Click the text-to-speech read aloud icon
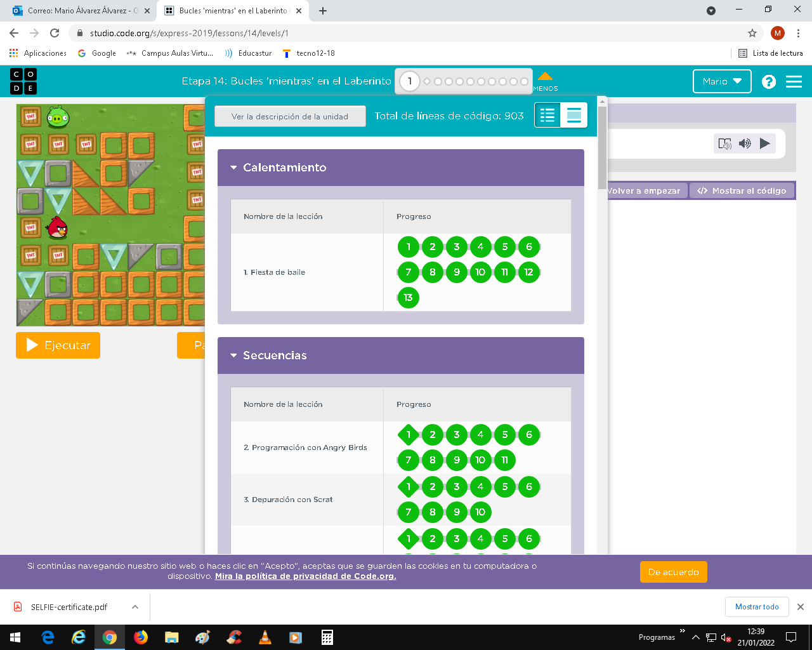Screen dimensions: 812x650 [724, 143]
